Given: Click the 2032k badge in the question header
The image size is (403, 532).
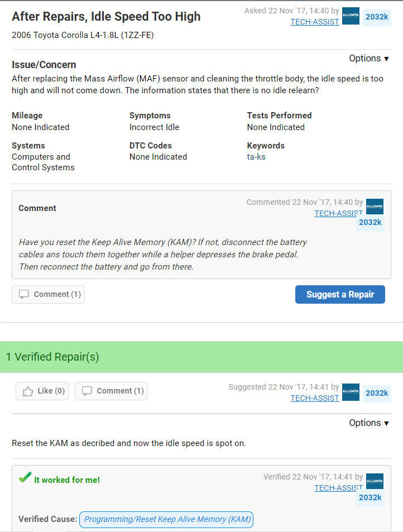Looking at the screenshot, I should pyautogui.click(x=377, y=17).
